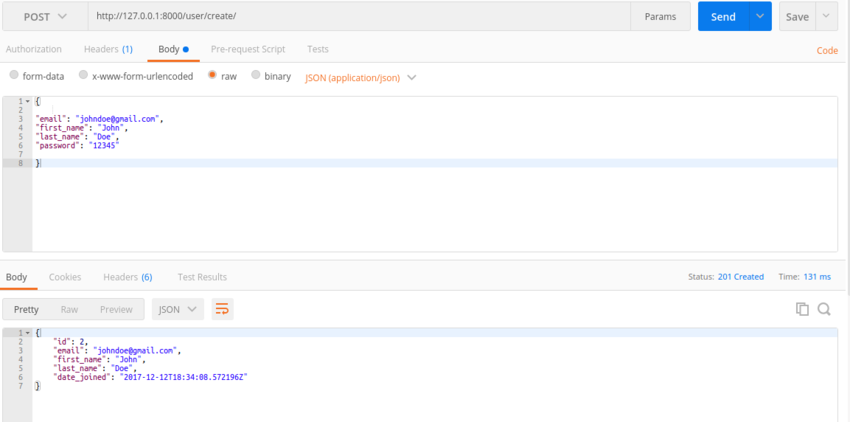Switch to request Headers (1) tab
850x422 pixels.
point(108,49)
